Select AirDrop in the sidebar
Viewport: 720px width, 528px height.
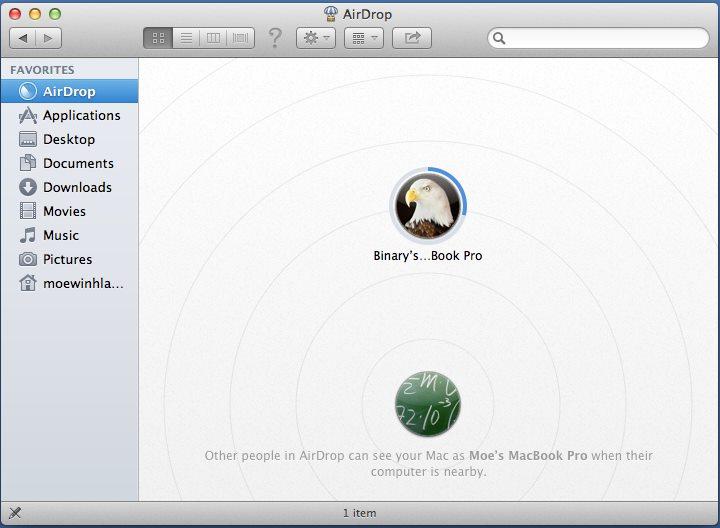click(x=69, y=91)
